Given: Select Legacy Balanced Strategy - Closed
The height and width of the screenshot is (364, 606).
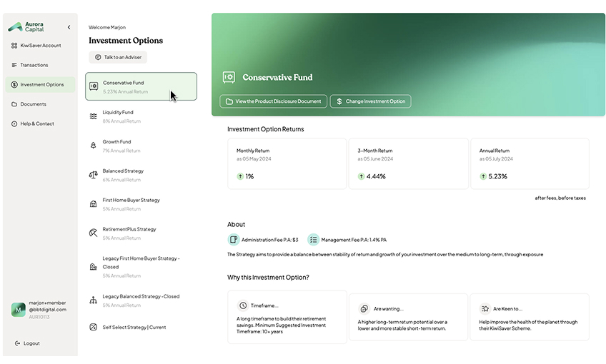Looking at the screenshot, I should point(141,300).
